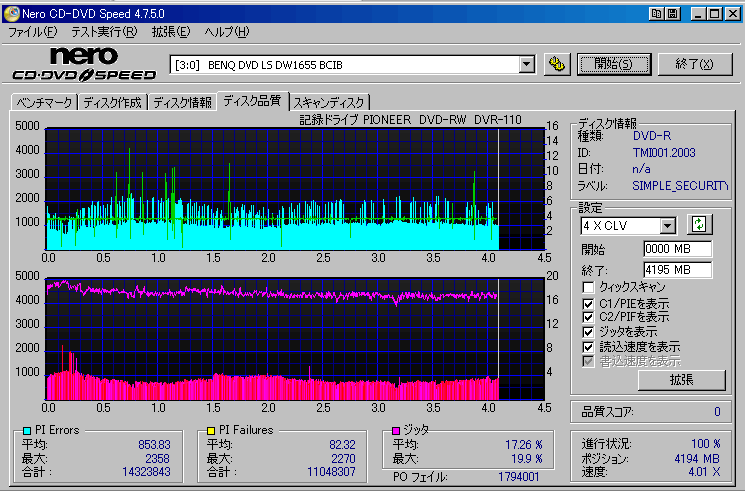Switch to the スキャンディスク tab
The image size is (745, 491).
point(329,102)
